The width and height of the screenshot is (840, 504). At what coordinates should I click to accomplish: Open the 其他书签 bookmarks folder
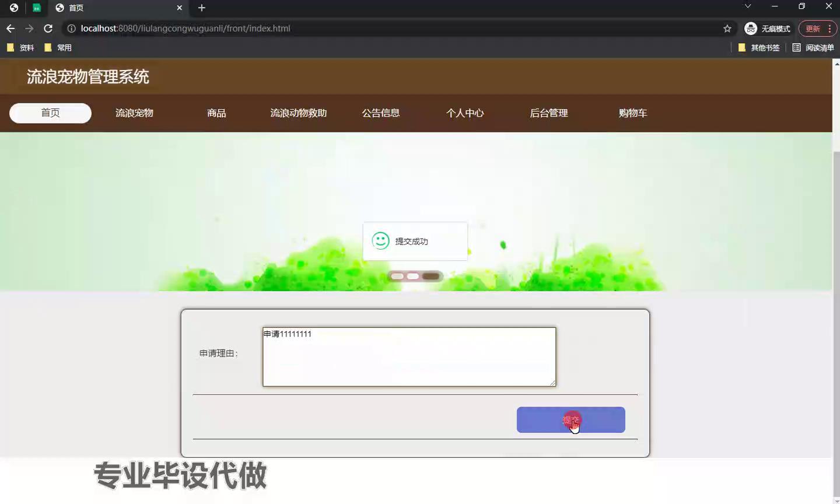pyautogui.click(x=759, y=48)
